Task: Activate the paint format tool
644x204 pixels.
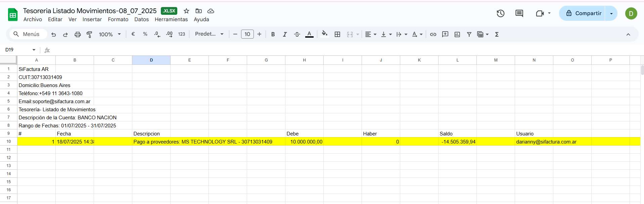Action: [89, 34]
